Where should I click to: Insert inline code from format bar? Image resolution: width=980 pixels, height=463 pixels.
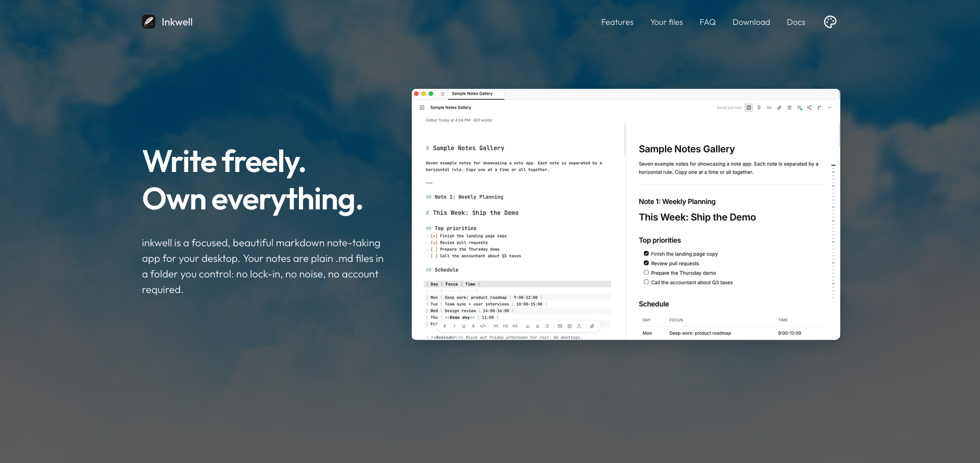(483, 326)
